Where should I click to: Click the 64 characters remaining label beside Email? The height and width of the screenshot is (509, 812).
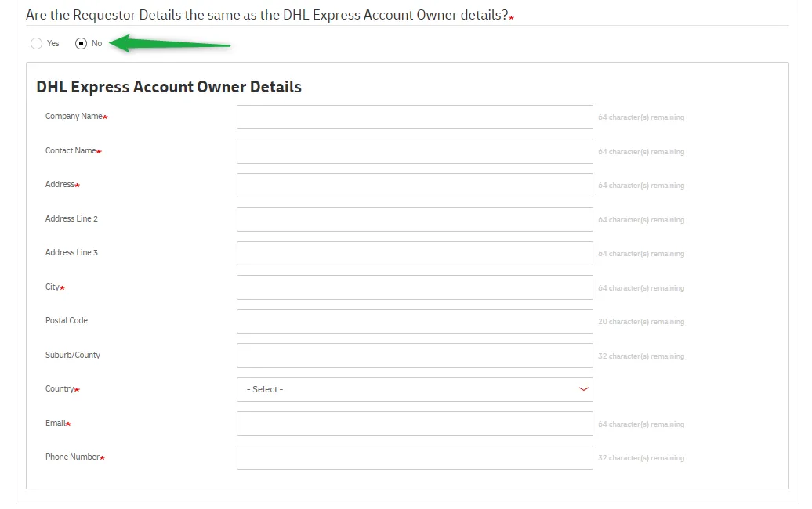click(642, 424)
